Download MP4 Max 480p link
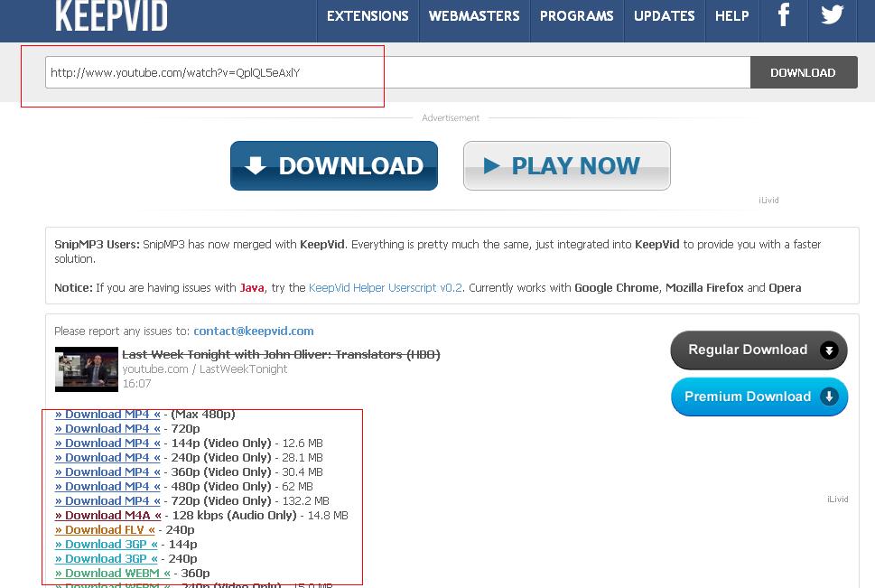This screenshot has width=875, height=588. (107, 415)
